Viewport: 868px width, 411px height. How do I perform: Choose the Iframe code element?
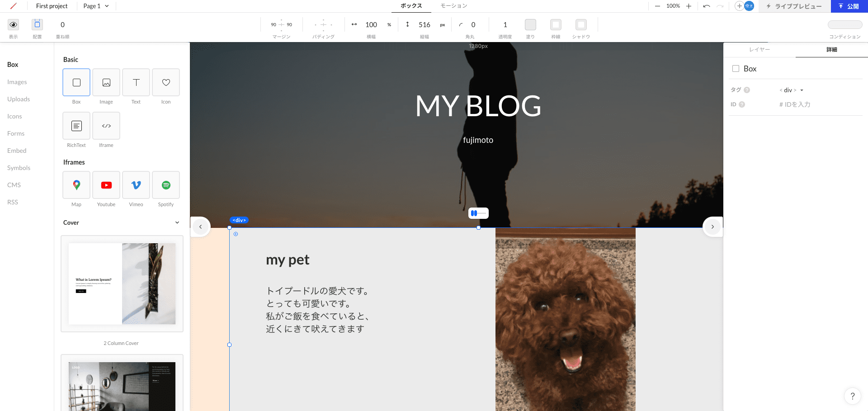tap(106, 126)
